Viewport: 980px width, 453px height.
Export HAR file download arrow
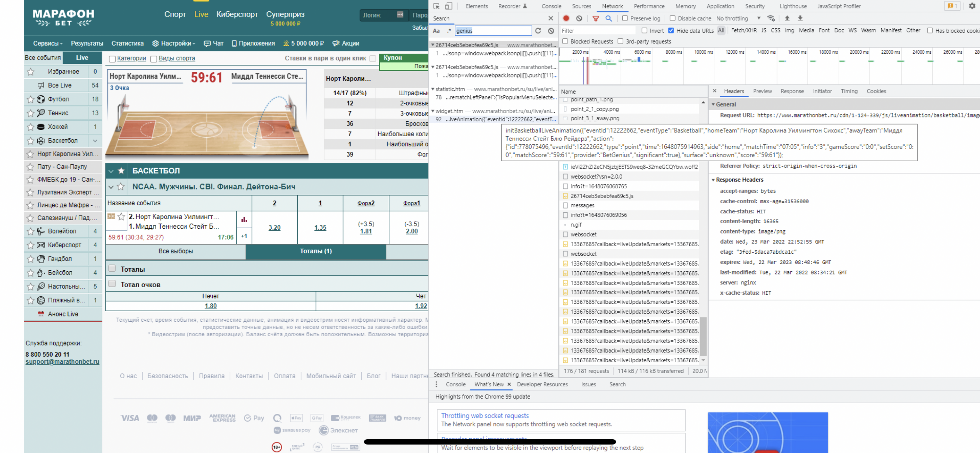click(x=800, y=18)
